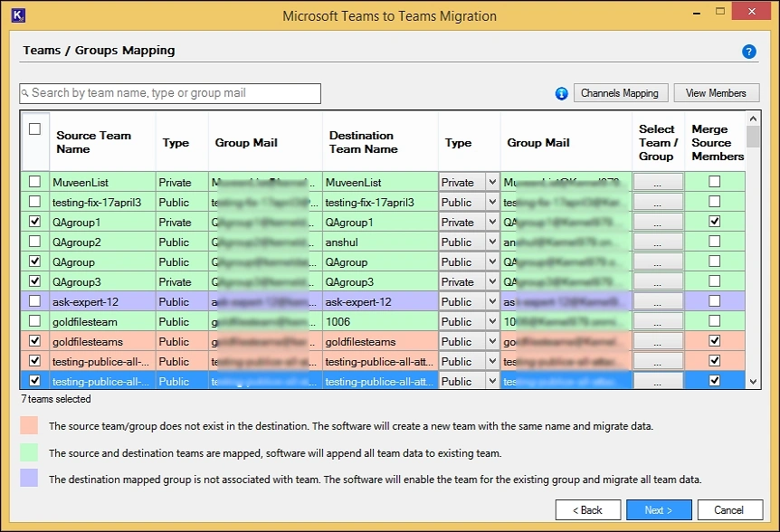Open Select Team/Group browse for MuveenList

click(658, 182)
